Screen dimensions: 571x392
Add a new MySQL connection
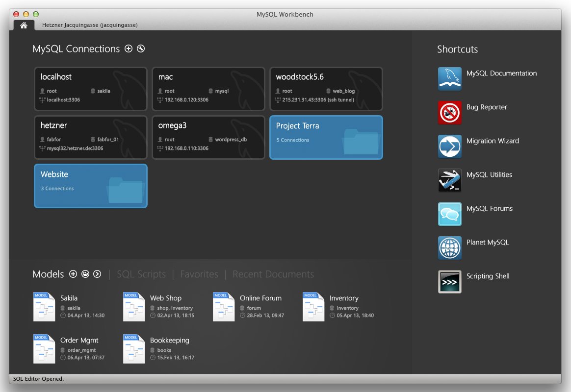pos(129,49)
